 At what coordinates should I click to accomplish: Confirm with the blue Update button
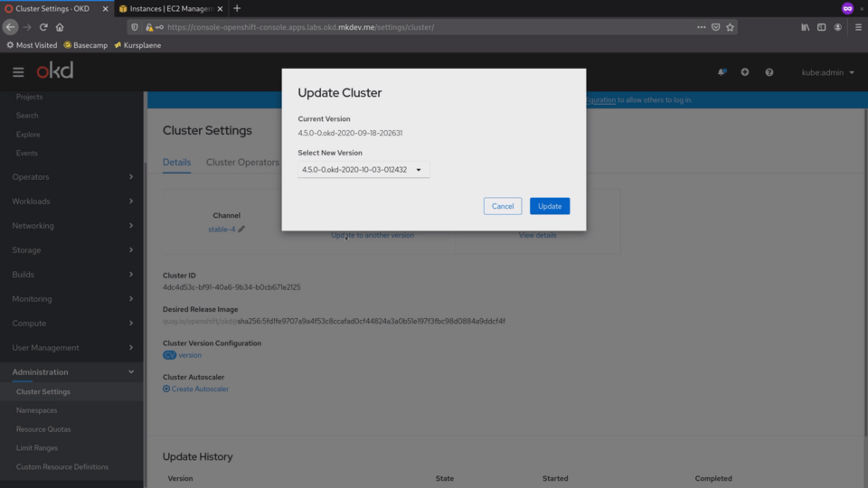click(550, 206)
